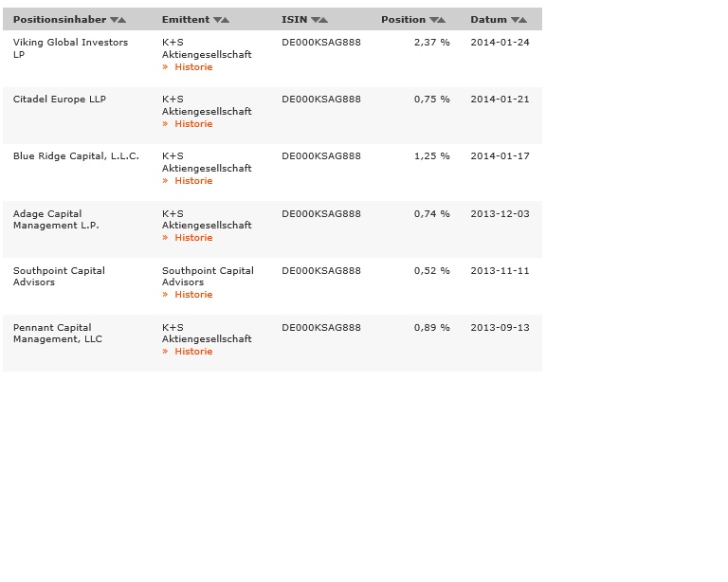
Task: Click the down-arrow sort icon beside Datum
Action: [515, 20]
